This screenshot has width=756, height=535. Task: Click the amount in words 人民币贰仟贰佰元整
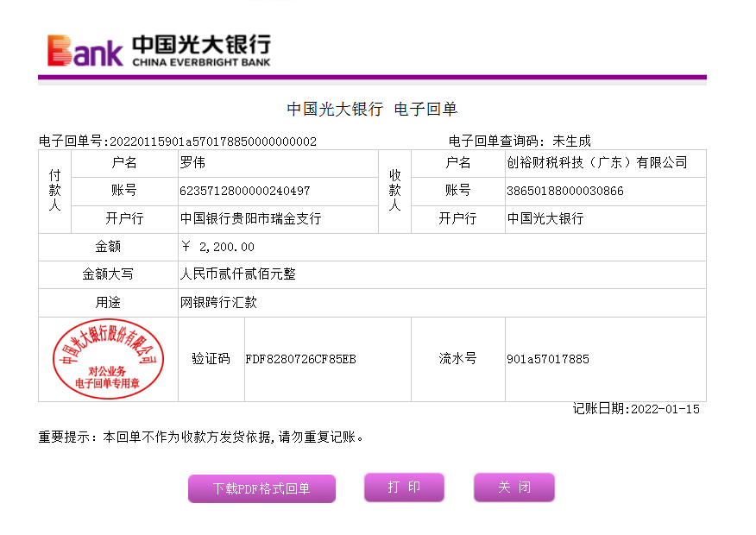[237, 274]
